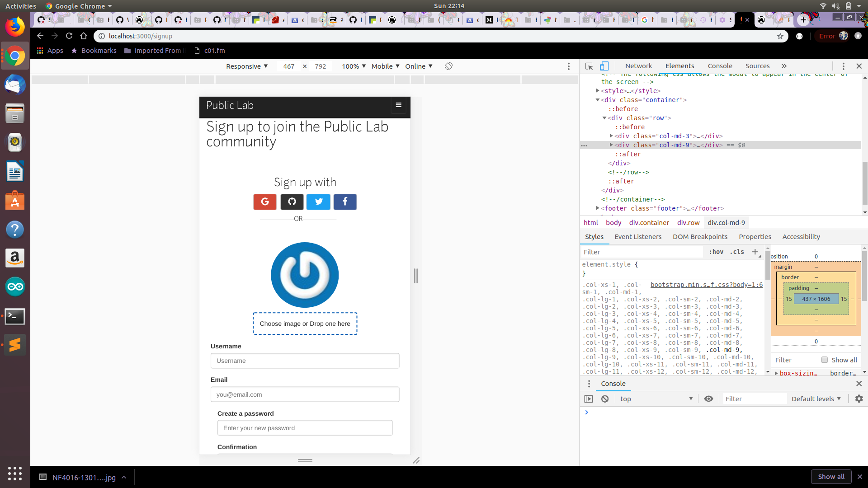Screen dimensions: 868x488
Task: Clear the console with the block icon
Action: 605,399
